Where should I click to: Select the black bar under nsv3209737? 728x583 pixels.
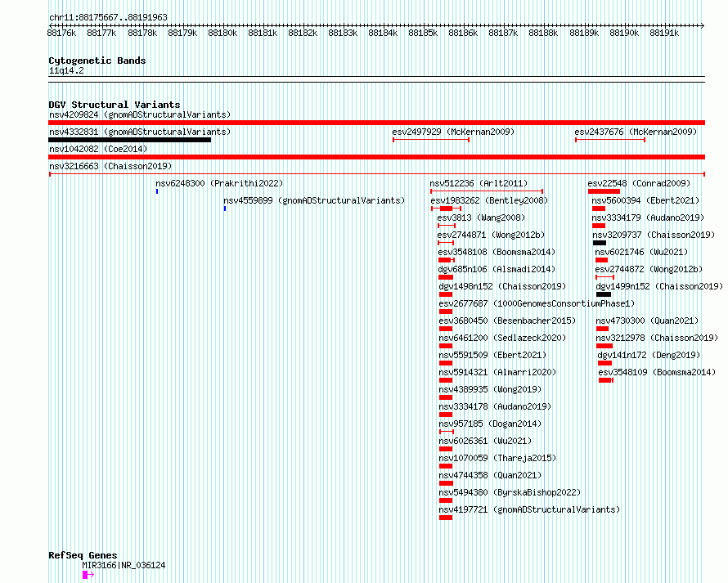pyautogui.click(x=600, y=243)
